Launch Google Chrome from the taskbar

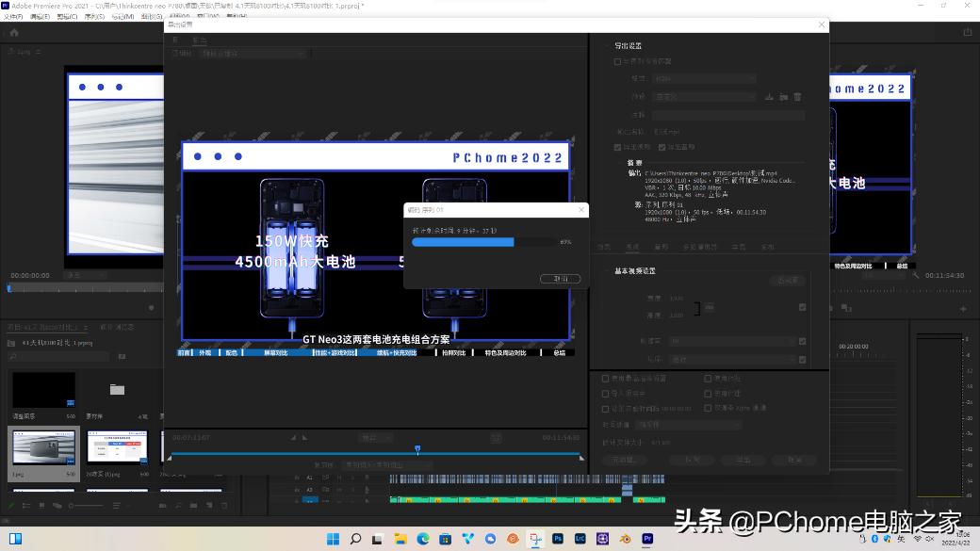[x=512, y=539]
